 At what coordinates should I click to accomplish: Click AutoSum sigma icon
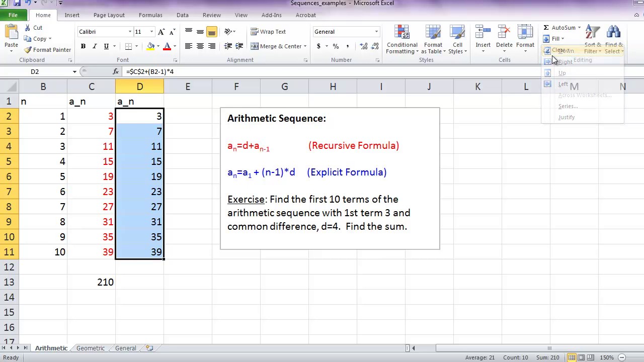pyautogui.click(x=546, y=28)
